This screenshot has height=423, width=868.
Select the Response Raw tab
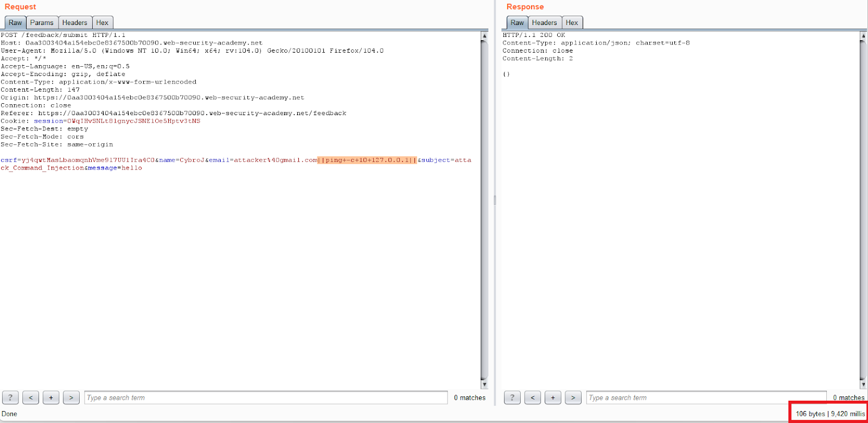pos(517,23)
